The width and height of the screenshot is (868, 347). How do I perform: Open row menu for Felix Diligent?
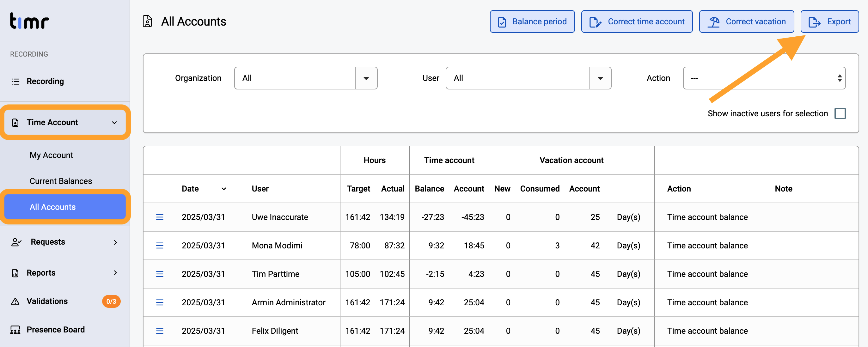click(x=160, y=331)
